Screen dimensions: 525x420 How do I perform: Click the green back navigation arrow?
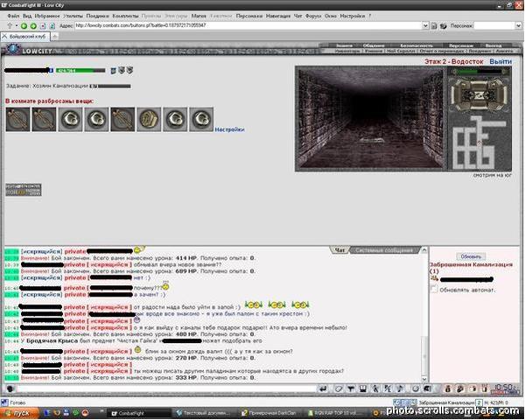(24, 25)
